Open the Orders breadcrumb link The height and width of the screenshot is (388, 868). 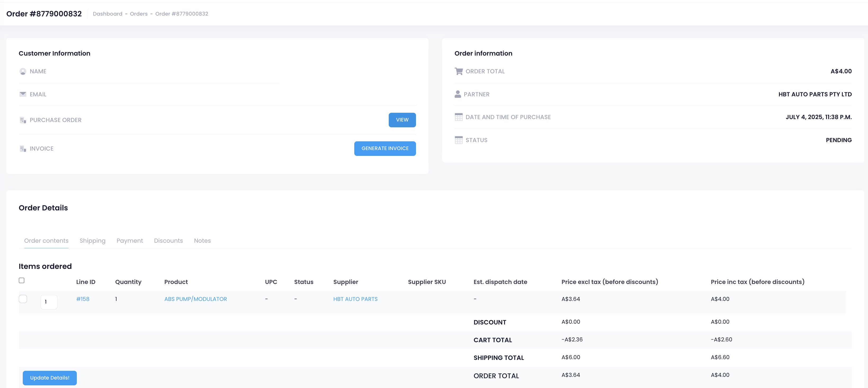coord(138,14)
